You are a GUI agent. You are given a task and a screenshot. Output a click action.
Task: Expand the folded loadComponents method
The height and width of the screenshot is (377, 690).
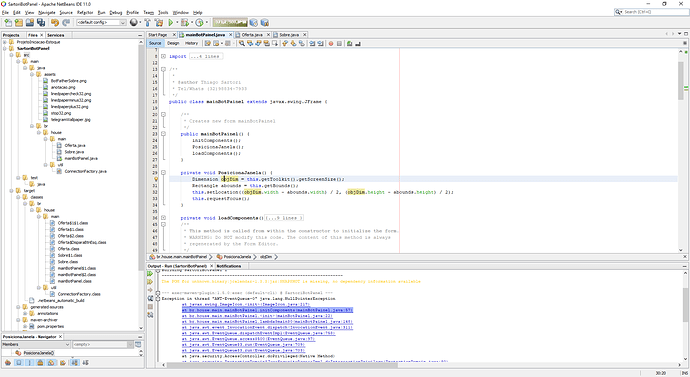point(163,218)
